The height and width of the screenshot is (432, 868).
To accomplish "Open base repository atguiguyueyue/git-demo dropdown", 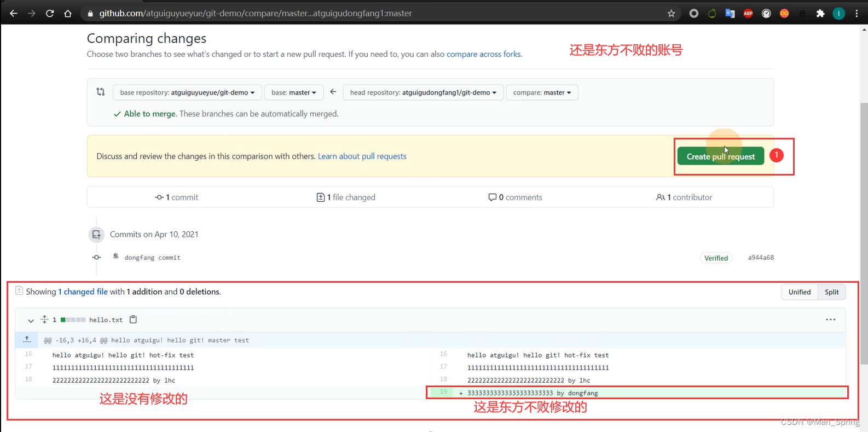I will (187, 92).
